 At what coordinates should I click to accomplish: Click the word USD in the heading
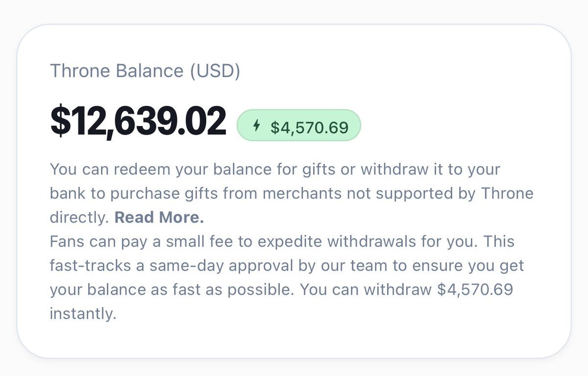click(x=215, y=72)
